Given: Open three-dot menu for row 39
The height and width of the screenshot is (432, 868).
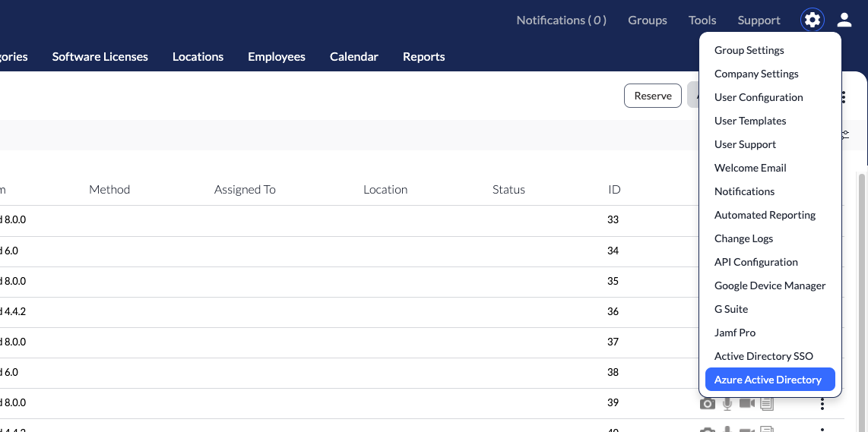Looking at the screenshot, I should (822, 405).
